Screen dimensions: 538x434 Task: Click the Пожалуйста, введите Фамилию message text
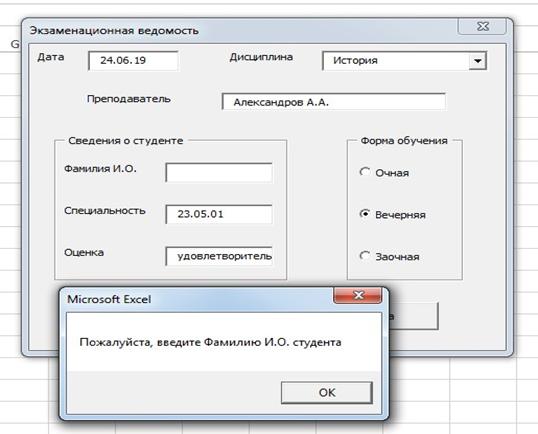pyautogui.click(x=210, y=342)
